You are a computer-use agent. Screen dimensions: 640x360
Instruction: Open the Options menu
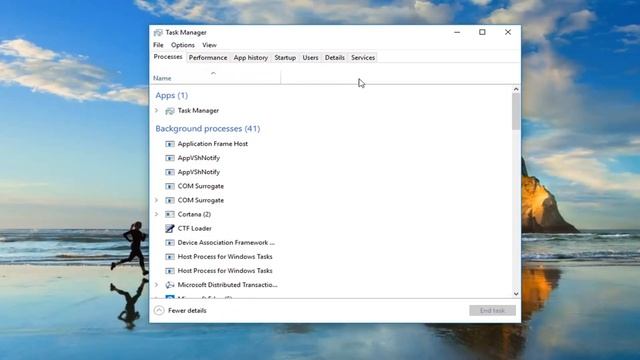point(183,45)
